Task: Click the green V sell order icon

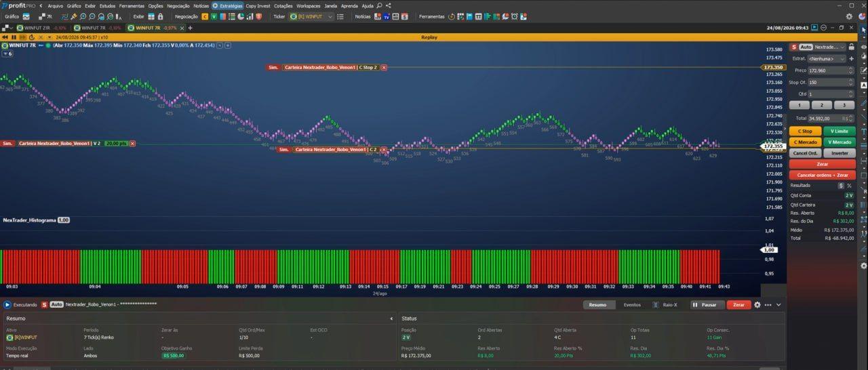Action: [x=214, y=16]
